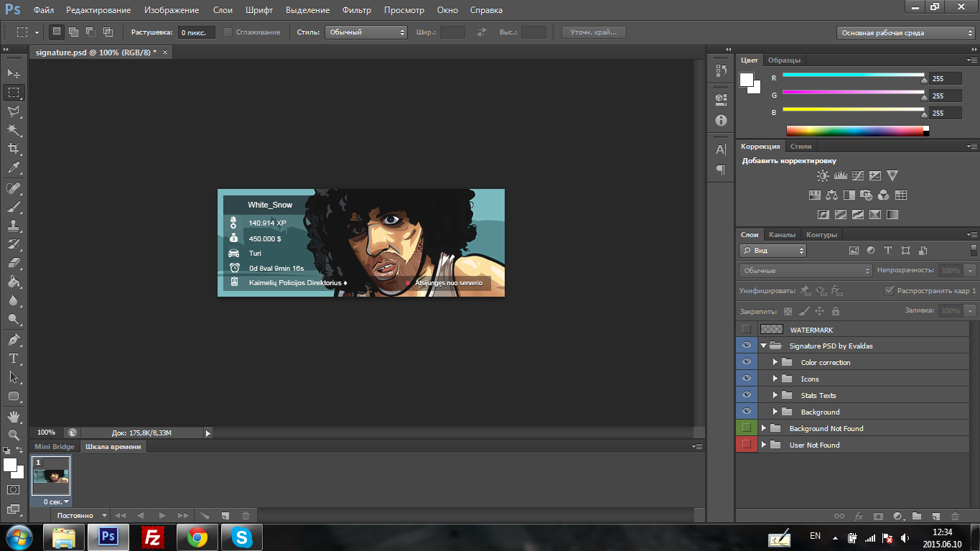The image size is (980, 551).
Task: Hide the Signature PSD by Evaldas group
Action: [747, 346]
